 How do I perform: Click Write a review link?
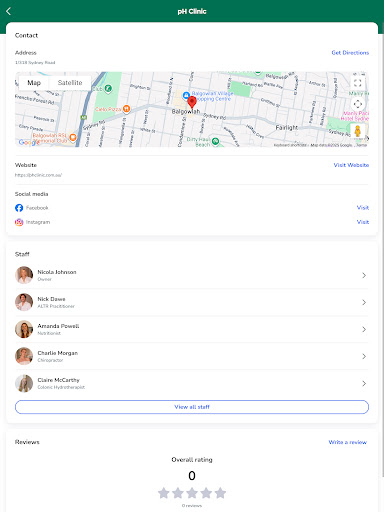[x=348, y=442]
